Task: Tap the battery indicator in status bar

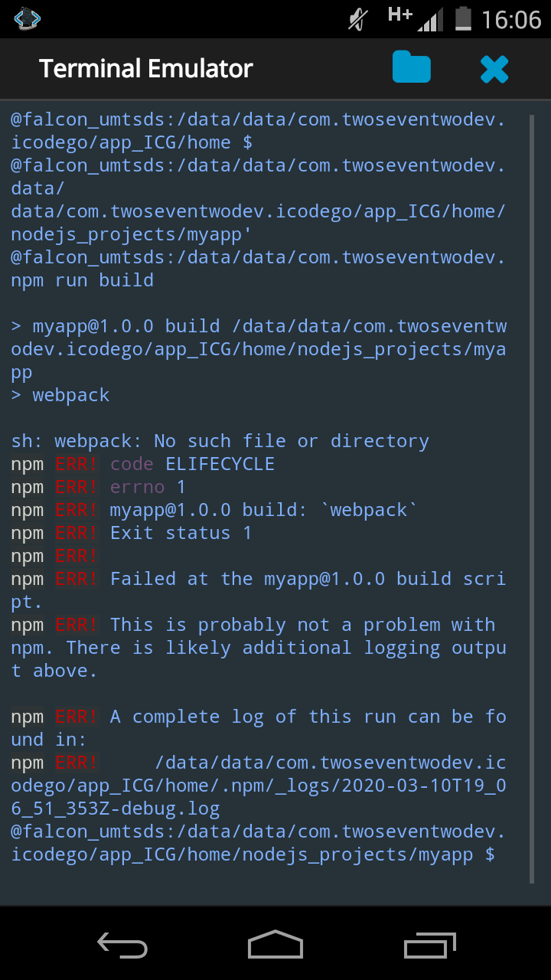Action: point(462,18)
